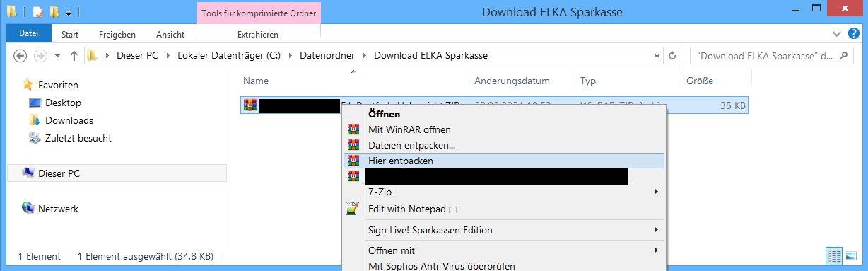
Task: Switch to details view icon in status bar
Action: (833, 255)
